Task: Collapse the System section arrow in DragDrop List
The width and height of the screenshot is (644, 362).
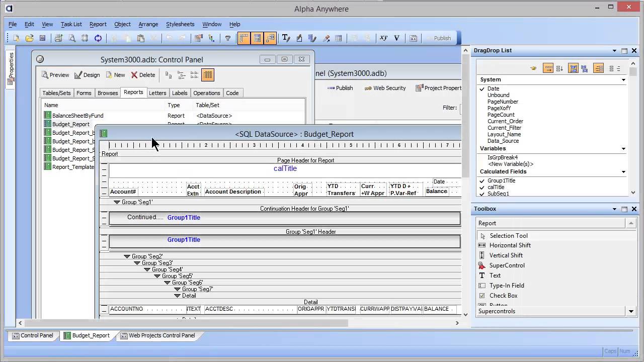Action: click(623, 80)
